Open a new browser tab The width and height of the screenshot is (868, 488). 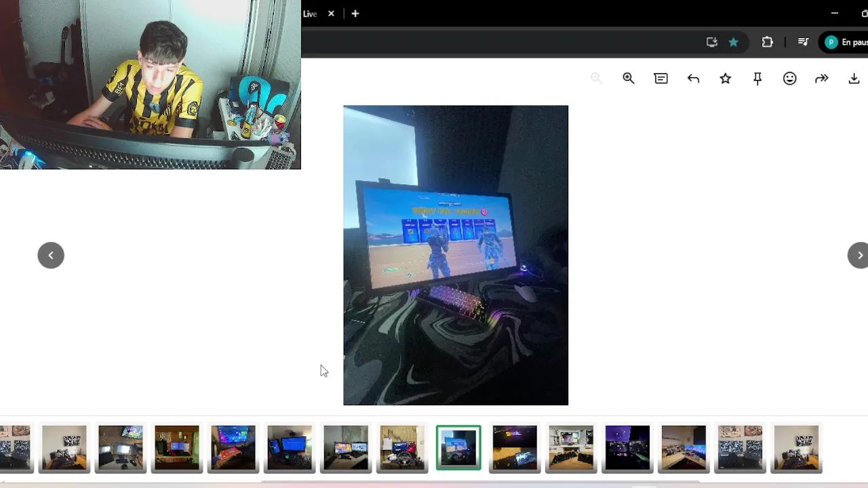point(355,14)
